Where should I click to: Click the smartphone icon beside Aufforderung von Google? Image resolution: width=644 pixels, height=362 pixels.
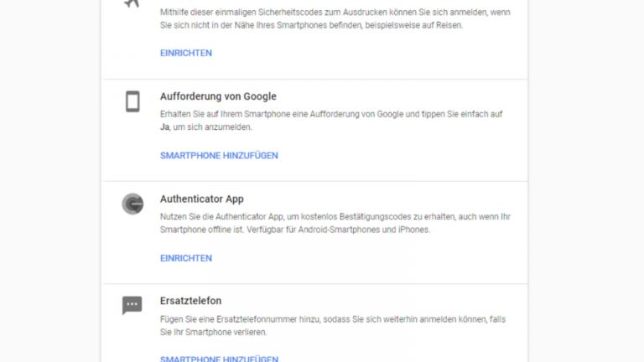132,102
